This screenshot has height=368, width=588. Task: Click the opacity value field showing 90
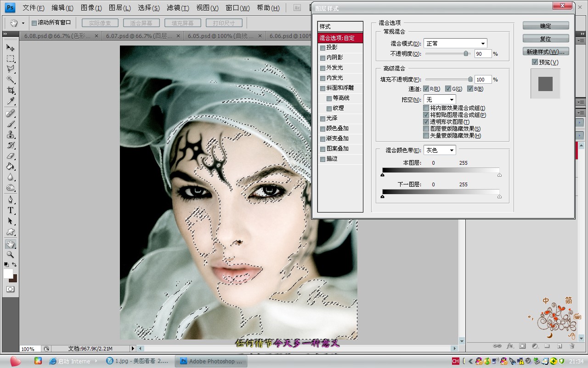(x=483, y=54)
